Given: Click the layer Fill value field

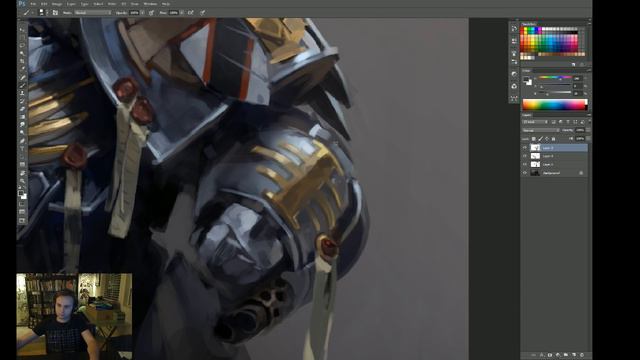Looking at the screenshot, I should 580,139.
